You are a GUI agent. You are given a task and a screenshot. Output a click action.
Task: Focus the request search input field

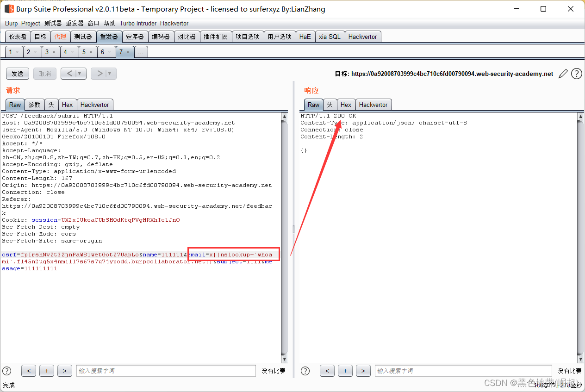[166, 371]
